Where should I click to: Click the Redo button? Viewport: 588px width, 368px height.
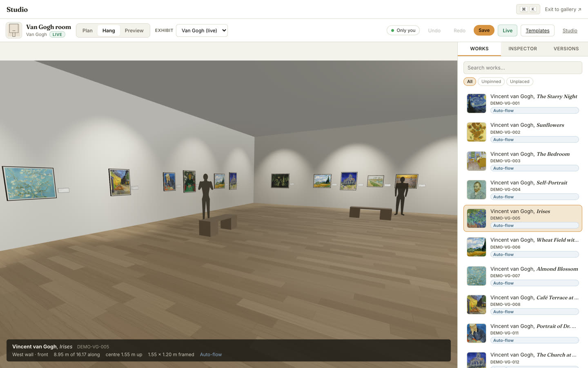click(x=459, y=30)
